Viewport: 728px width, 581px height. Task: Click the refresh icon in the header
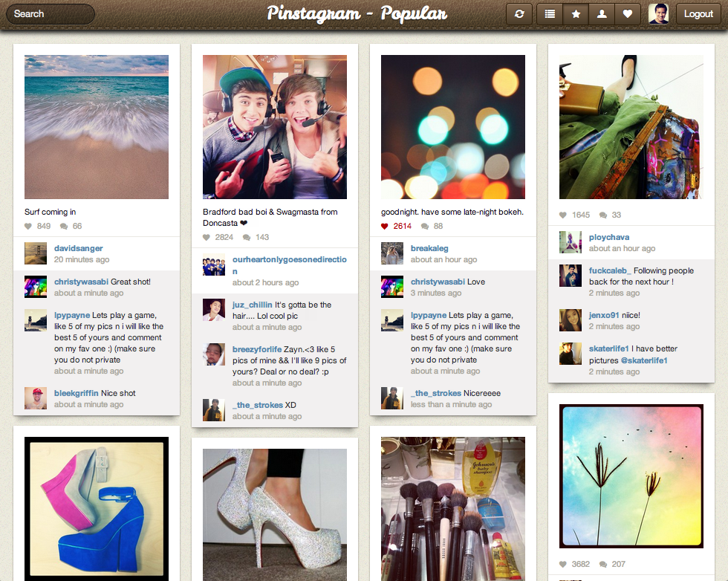click(x=519, y=14)
